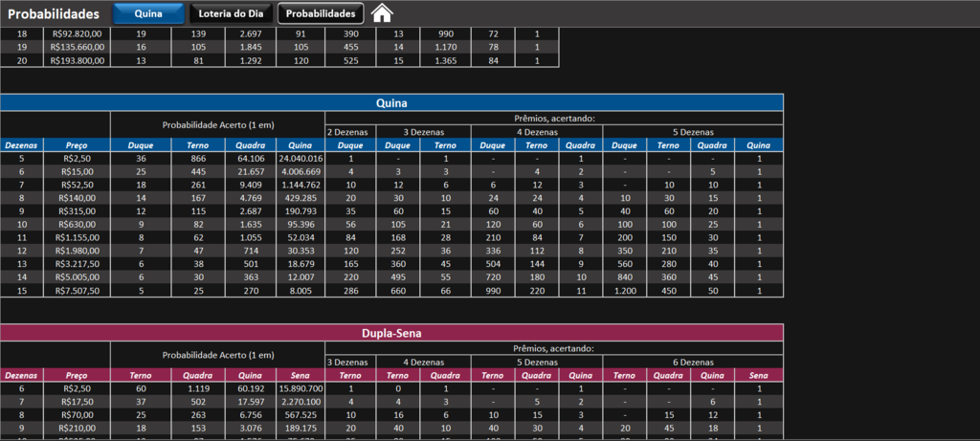This screenshot has height=441, width=980.
Task: Click the 567.525 Sena probability cell
Action: 301,415
